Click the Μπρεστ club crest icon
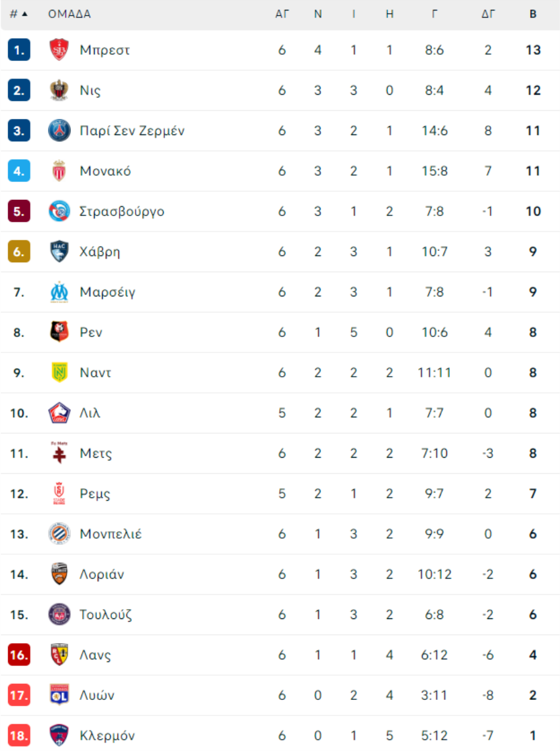This screenshot has height=751, width=560. point(59,50)
